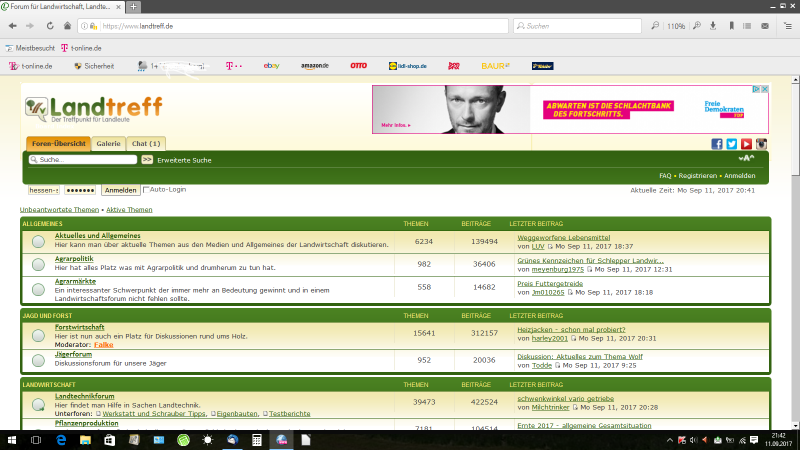Enable the Auto-Login checkbox

point(146,190)
